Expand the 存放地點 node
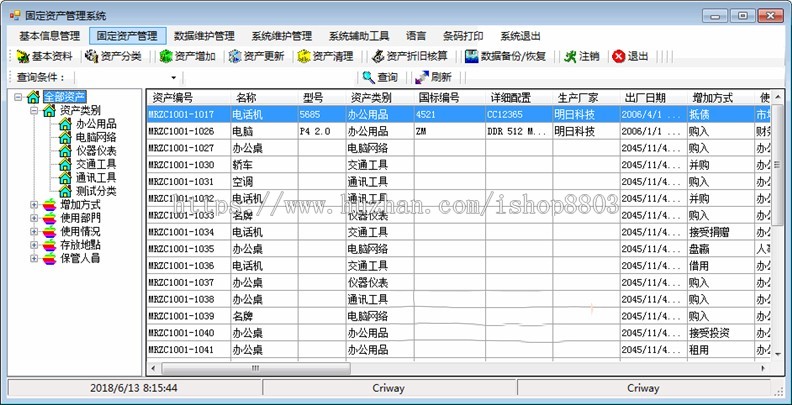Image resolution: width=792 pixels, height=405 pixels. 34,245
